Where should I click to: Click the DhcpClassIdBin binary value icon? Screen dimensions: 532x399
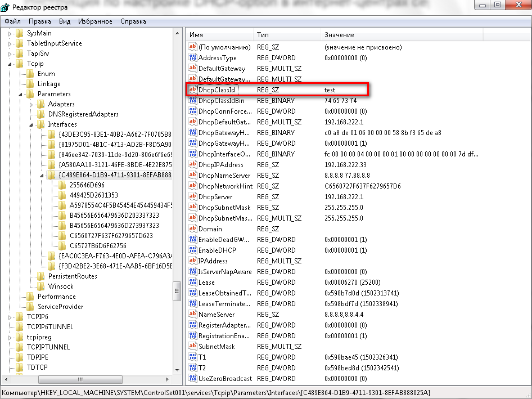(x=192, y=101)
